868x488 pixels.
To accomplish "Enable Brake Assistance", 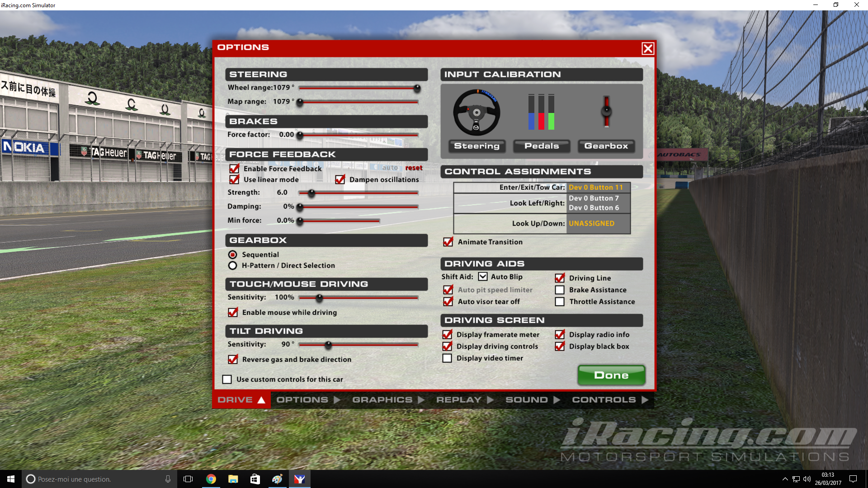I will (560, 290).
